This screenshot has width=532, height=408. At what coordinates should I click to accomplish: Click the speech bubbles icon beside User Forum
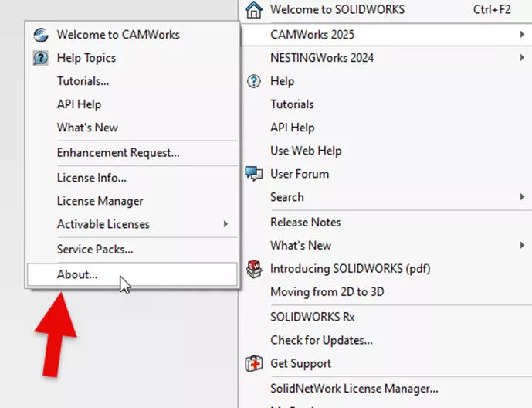pos(254,174)
